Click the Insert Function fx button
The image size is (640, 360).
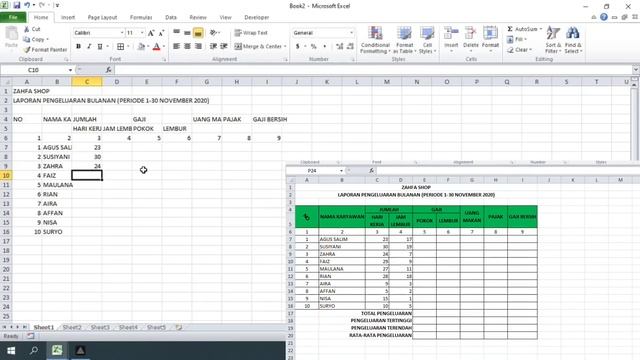pyautogui.click(x=108, y=70)
